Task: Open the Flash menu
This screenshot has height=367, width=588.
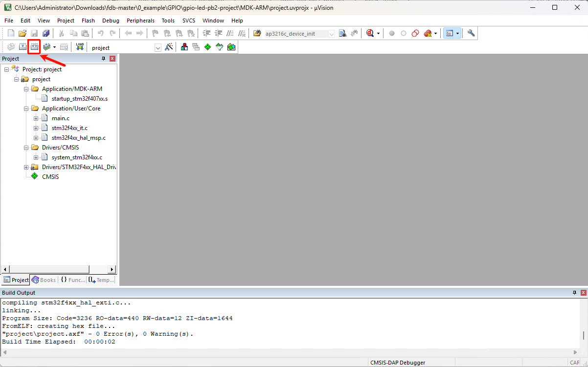Action: coord(88,21)
